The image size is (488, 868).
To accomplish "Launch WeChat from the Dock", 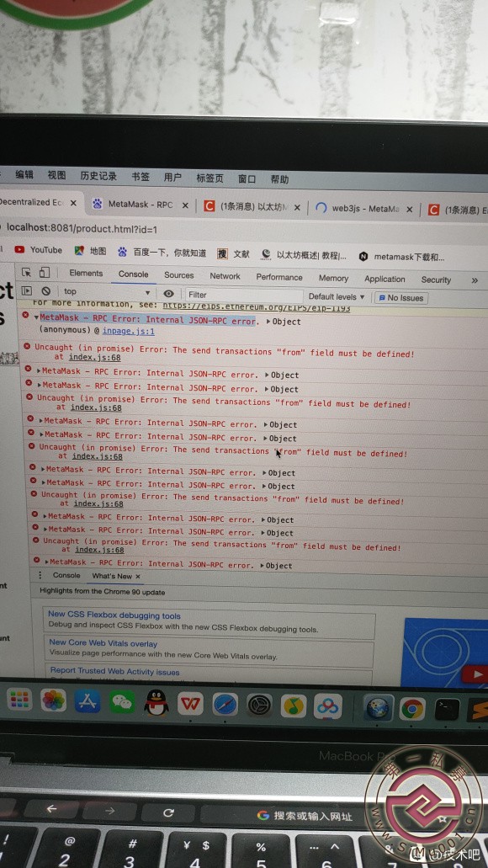I will (122, 702).
